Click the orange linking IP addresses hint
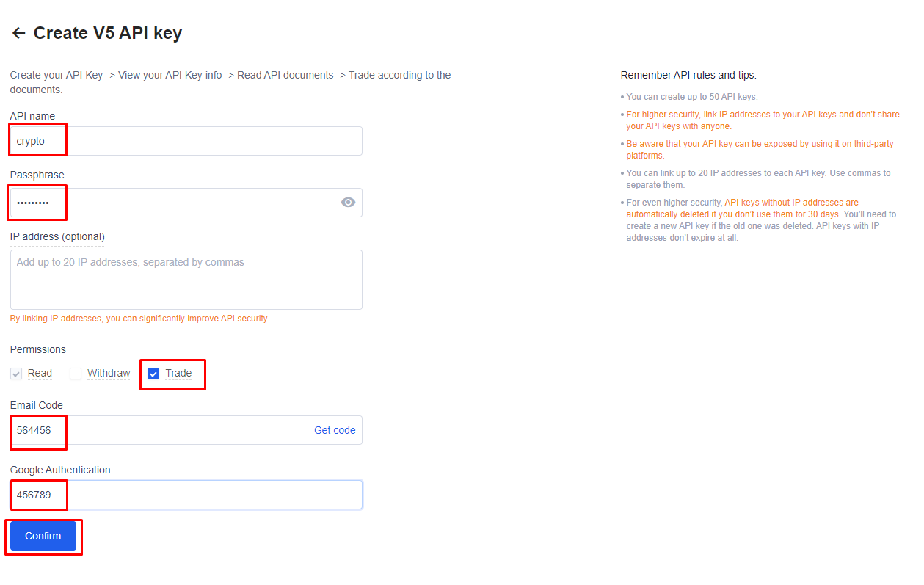Image resolution: width=924 pixels, height=585 pixels. pyautogui.click(x=139, y=319)
